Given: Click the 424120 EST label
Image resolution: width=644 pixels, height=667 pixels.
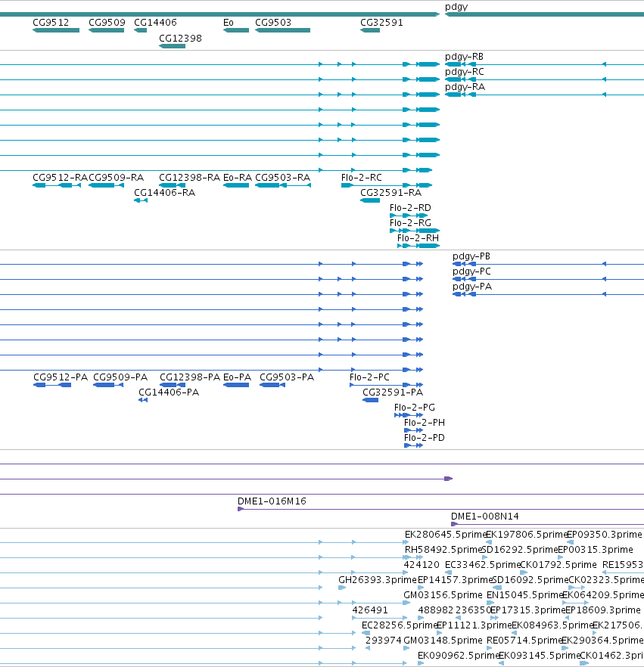Looking at the screenshot, I should point(422,565).
